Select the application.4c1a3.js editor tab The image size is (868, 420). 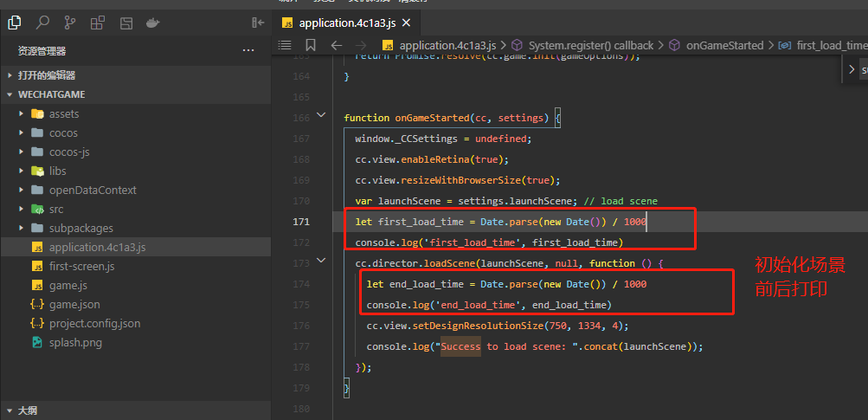coord(346,23)
